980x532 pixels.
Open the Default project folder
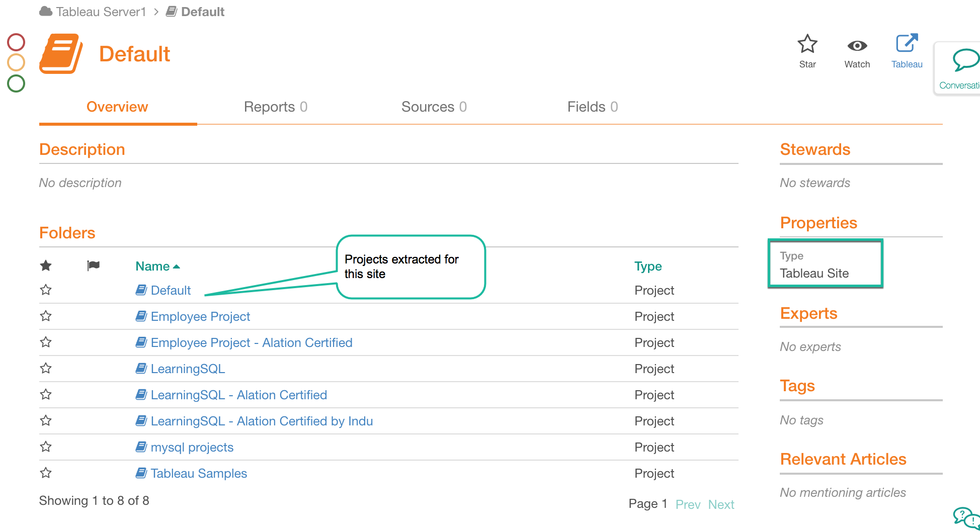click(x=171, y=290)
